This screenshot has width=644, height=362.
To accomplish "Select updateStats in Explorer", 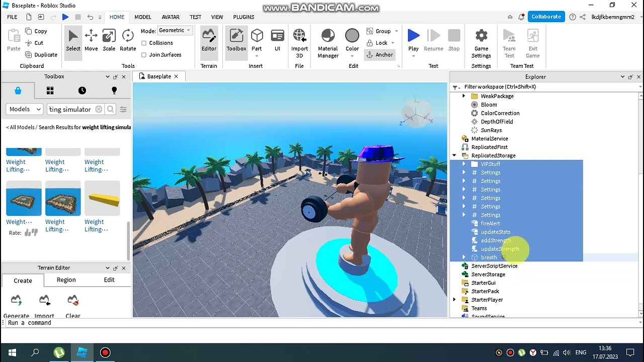I will (x=495, y=232).
